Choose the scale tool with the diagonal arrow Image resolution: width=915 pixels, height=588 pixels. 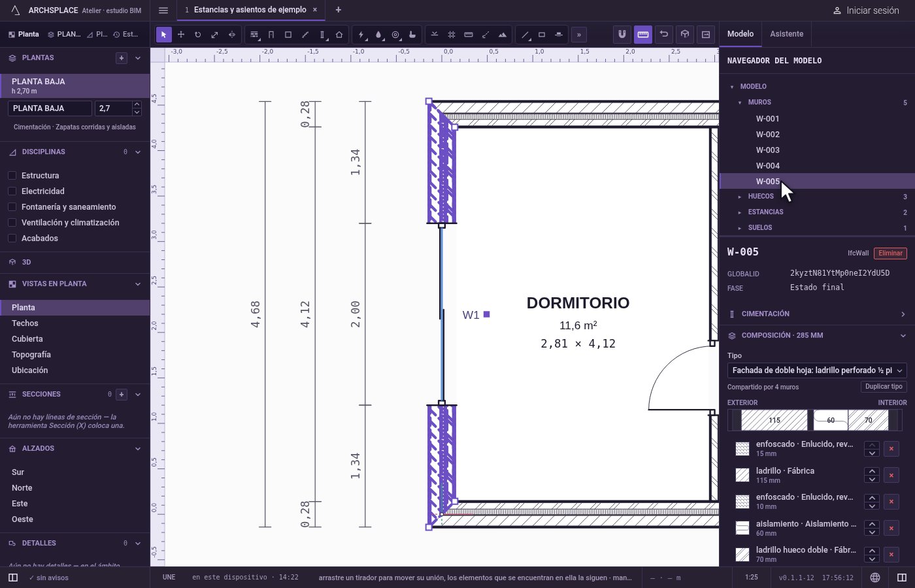tap(214, 35)
